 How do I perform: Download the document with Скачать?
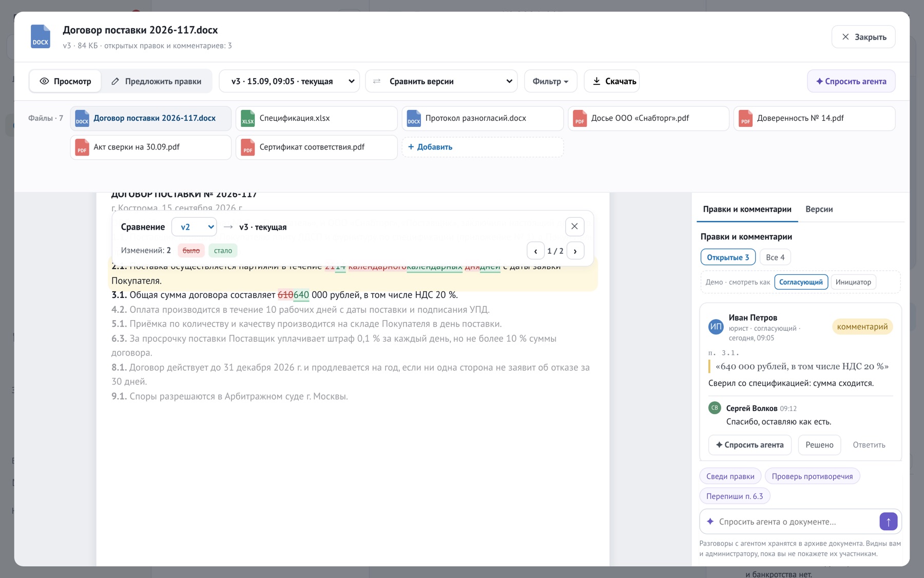pyautogui.click(x=612, y=81)
